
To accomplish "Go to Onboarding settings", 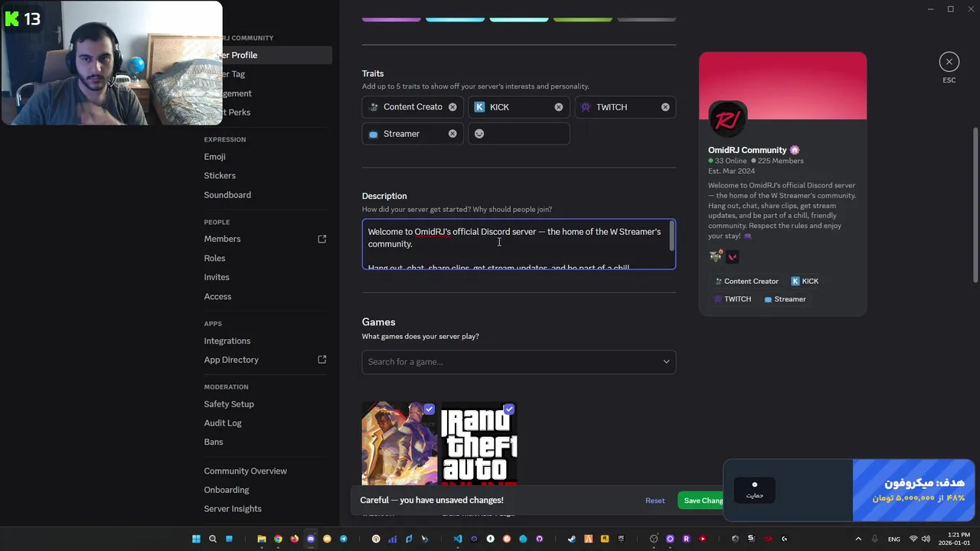I will [x=227, y=490].
